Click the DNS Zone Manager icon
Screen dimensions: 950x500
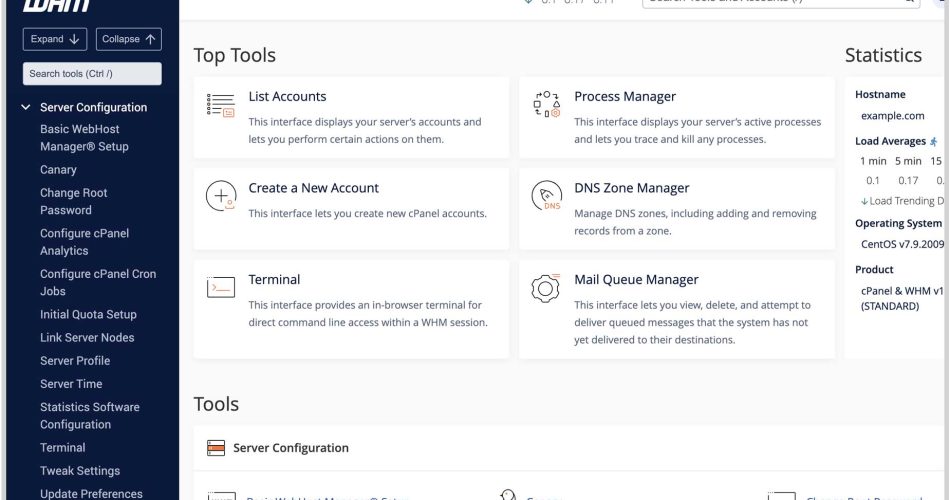[546, 195]
